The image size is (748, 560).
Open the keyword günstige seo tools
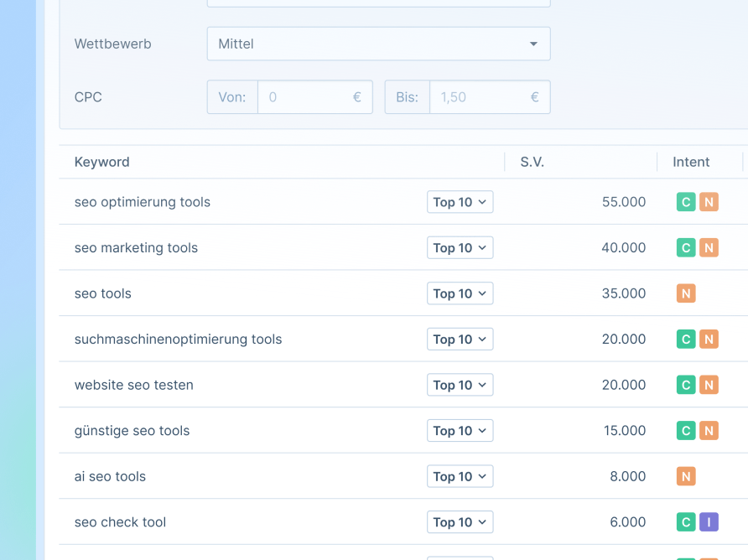[x=132, y=430]
